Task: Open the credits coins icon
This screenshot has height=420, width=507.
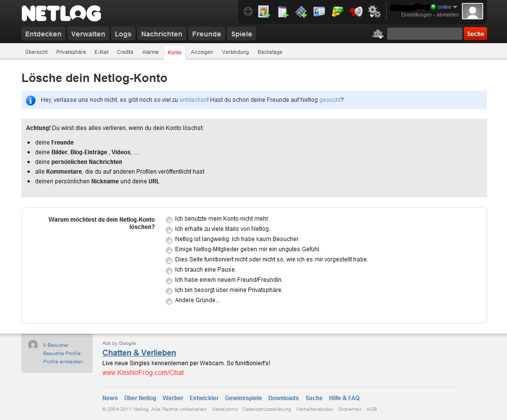Action: pyautogui.click(x=337, y=12)
